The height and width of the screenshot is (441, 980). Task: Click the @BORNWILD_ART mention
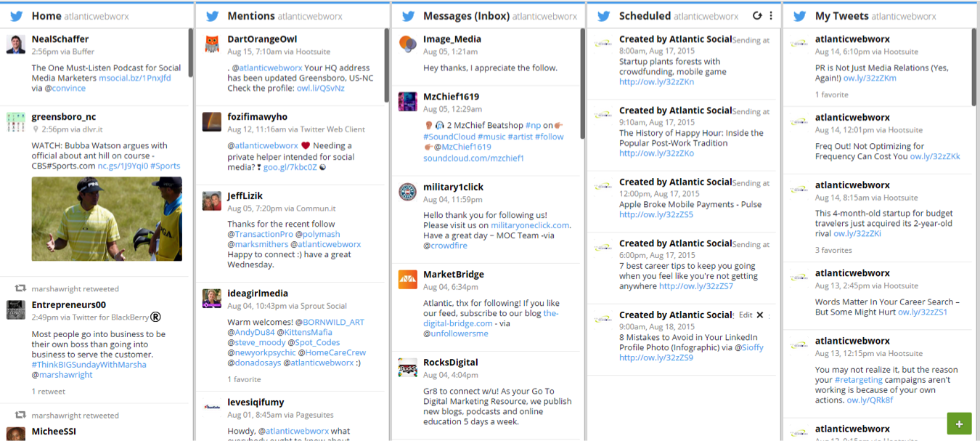pos(330,322)
